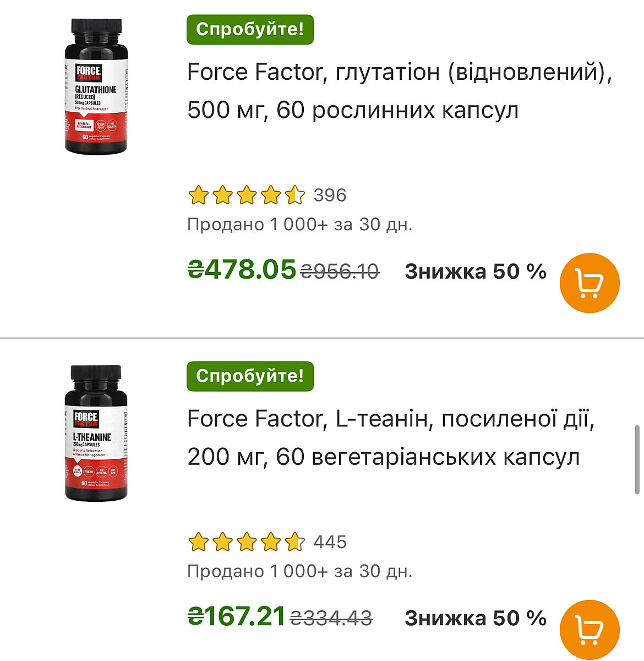Click the Спробуйте! badge above the глутатіон title
This screenshot has width=644, height=661.
pyautogui.click(x=250, y=29)
